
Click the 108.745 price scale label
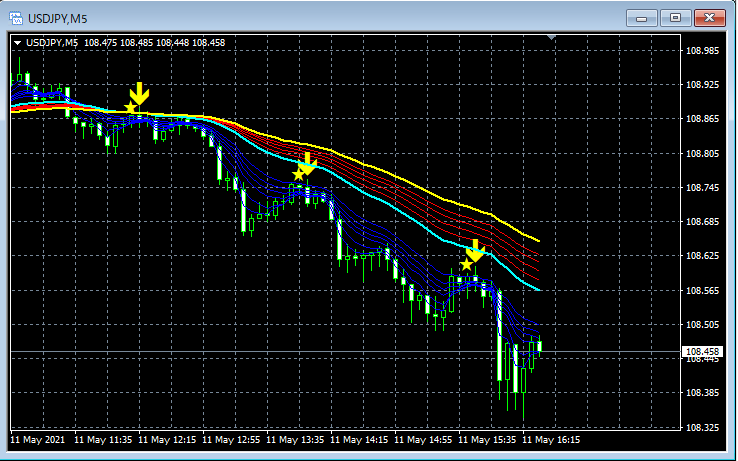click(x=702, y=187)
